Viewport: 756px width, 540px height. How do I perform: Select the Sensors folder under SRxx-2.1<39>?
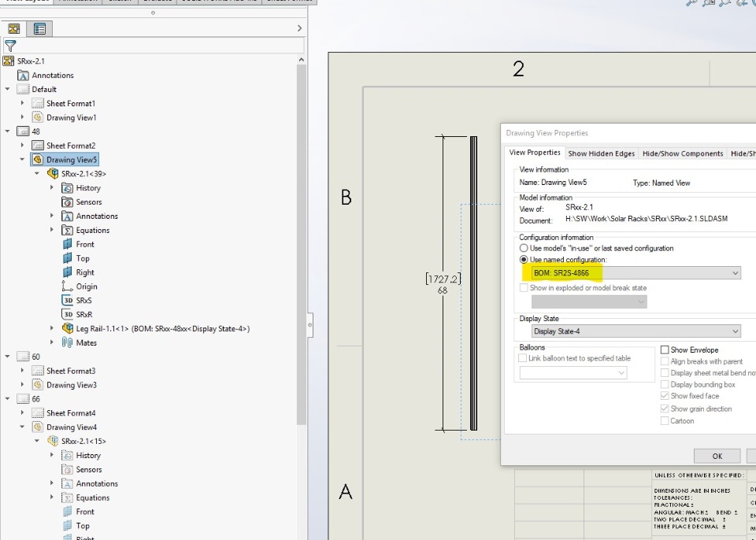coord(89,202)
